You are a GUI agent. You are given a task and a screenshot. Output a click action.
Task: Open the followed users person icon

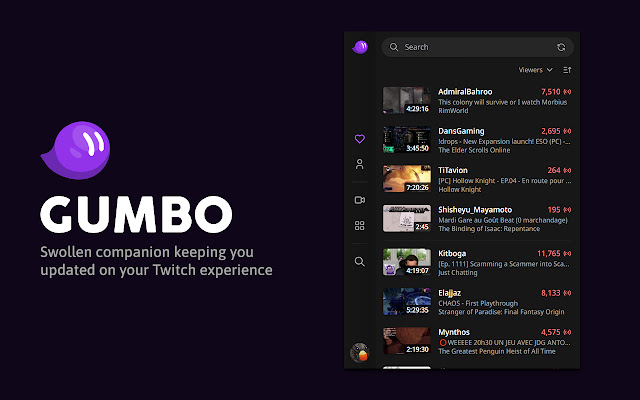[x=360, y=164]
